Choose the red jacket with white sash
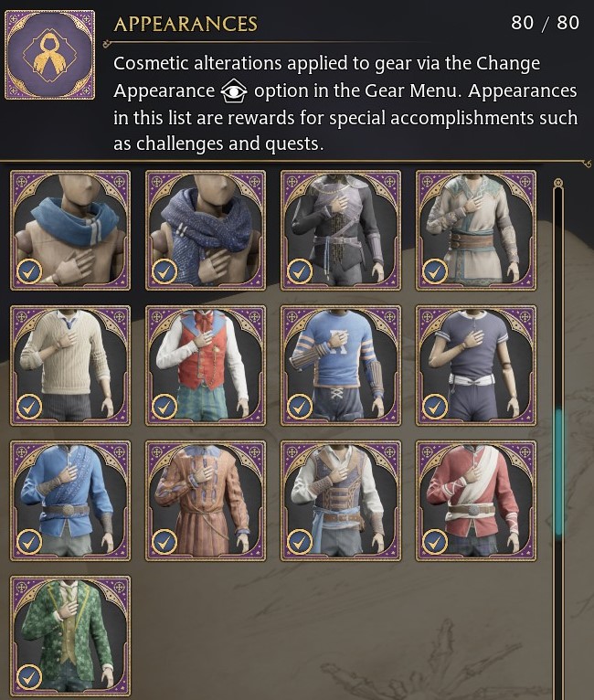Screen dimensions: 594x700 476,501
